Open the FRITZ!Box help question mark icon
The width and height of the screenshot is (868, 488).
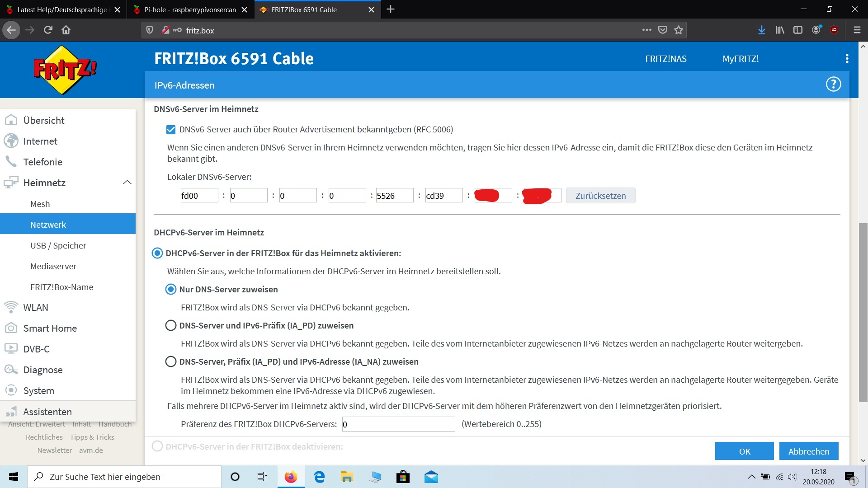coord(833,84)
